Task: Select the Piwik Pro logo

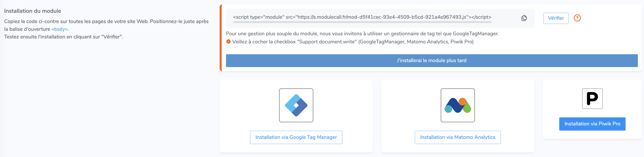Action: [x=592, y=99]
